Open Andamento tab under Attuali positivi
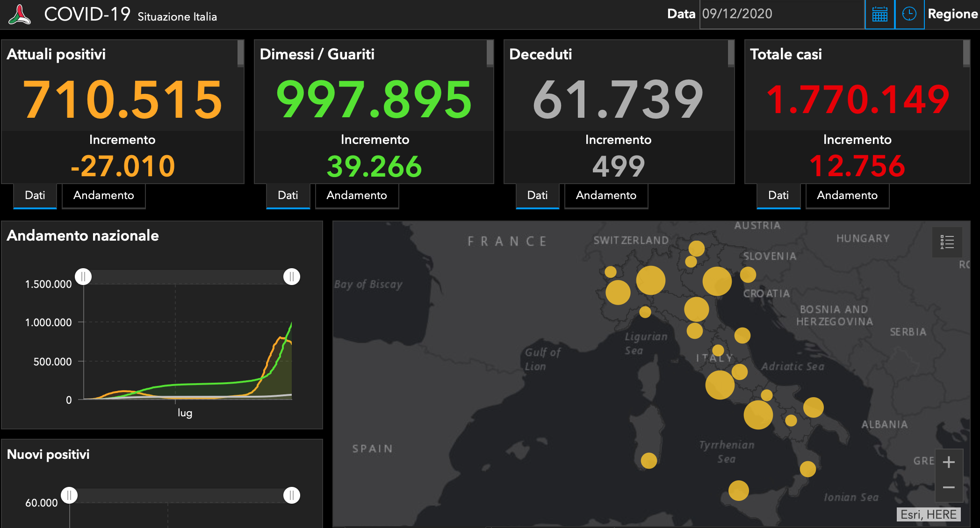 point(104,195)
